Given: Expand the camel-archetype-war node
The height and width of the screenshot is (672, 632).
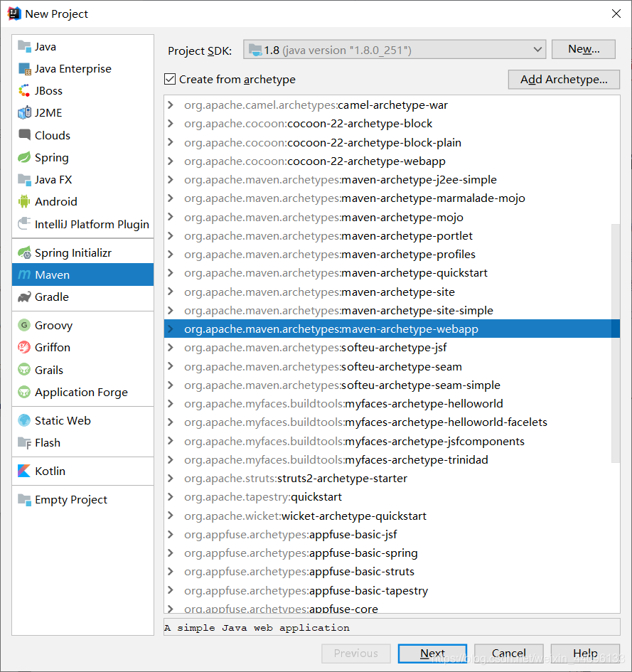Looking at the screenshot, I should [171, 105].
